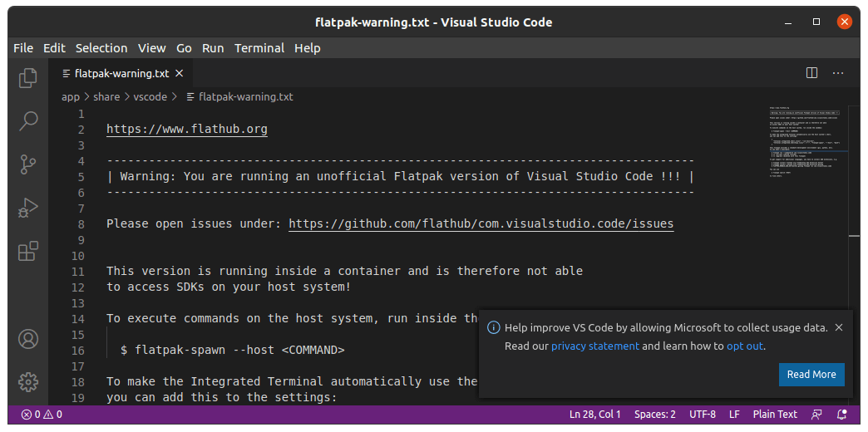Open the Run and Debug view
The width and height of the screenshot is (868, 432).
click(x=28, y=208)
